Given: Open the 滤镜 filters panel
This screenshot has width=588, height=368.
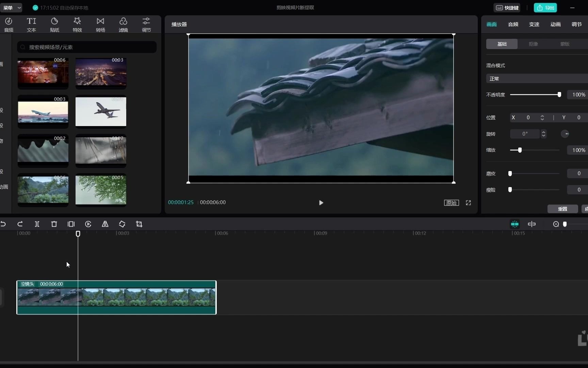Looking at the screenshot, I should [x=123, y=25].
